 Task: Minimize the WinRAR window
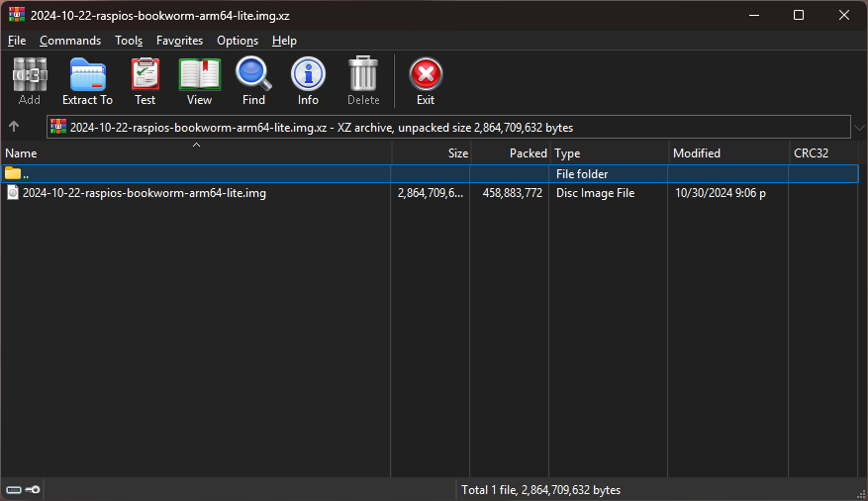click(x=754, y=15)
